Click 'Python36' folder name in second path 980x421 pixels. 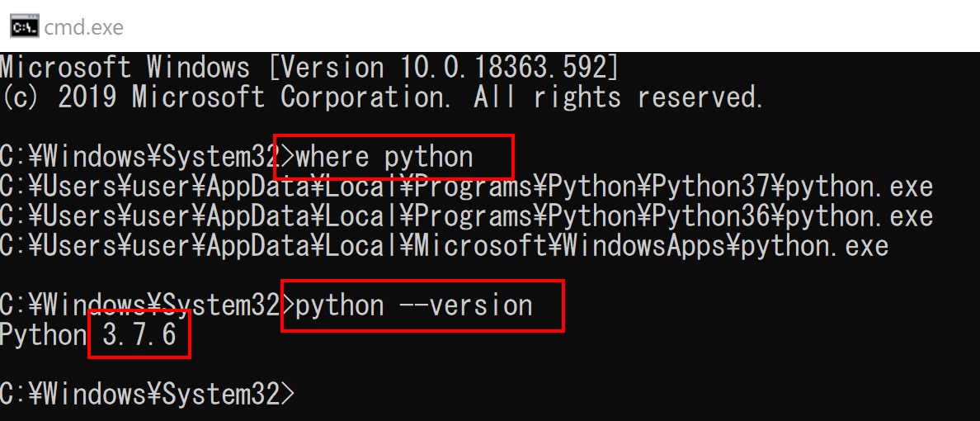coord(710,215)
